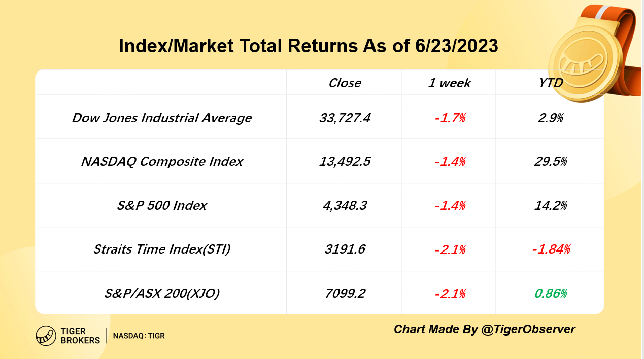Click the NASDAQ Composite Index row label

coord(161,162)
